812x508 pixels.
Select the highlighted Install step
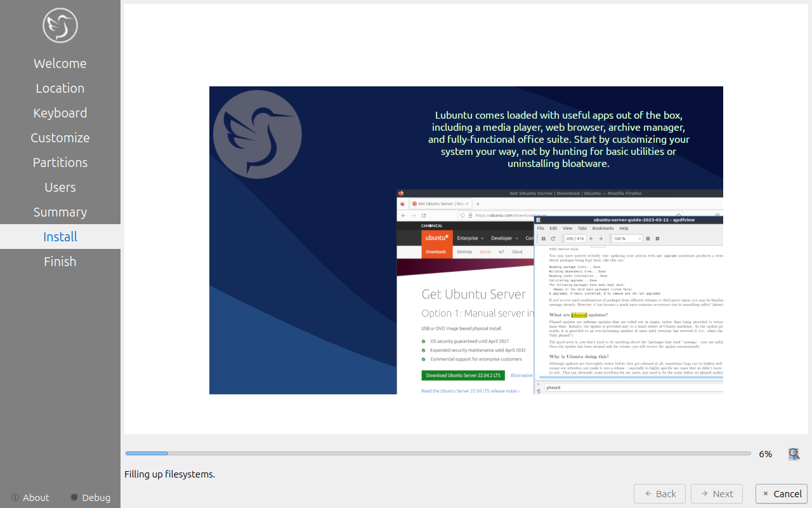coord(60,237)
